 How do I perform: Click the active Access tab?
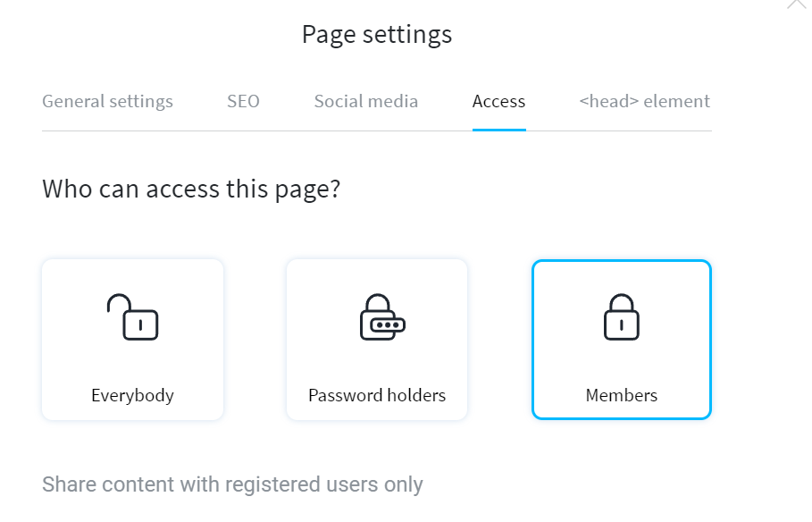[x=498, y=101]
